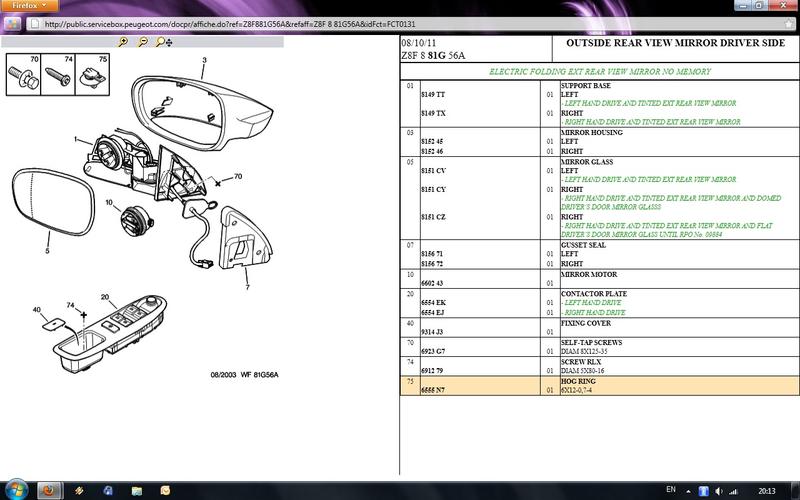
Task: Click the MIRROR GLASS heading
Action: pos(587,162)
